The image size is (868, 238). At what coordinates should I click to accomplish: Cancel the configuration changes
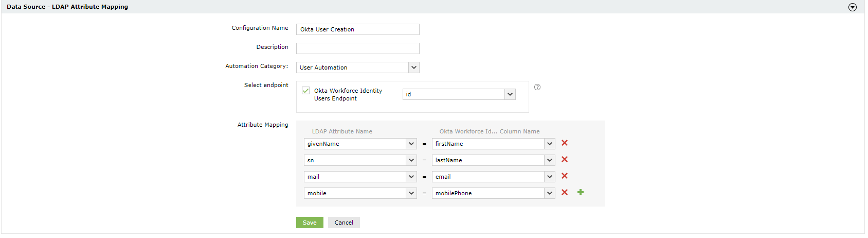pos(343,223)
